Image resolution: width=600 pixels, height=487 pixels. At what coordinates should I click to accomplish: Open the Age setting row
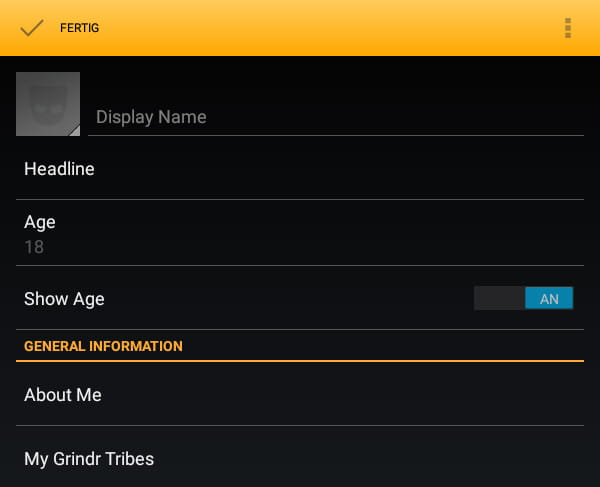pyautogui.click(x=300, y=233)
